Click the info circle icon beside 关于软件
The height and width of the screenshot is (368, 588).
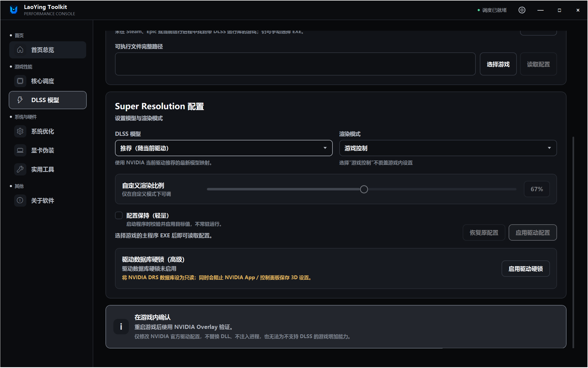[20, 200]
